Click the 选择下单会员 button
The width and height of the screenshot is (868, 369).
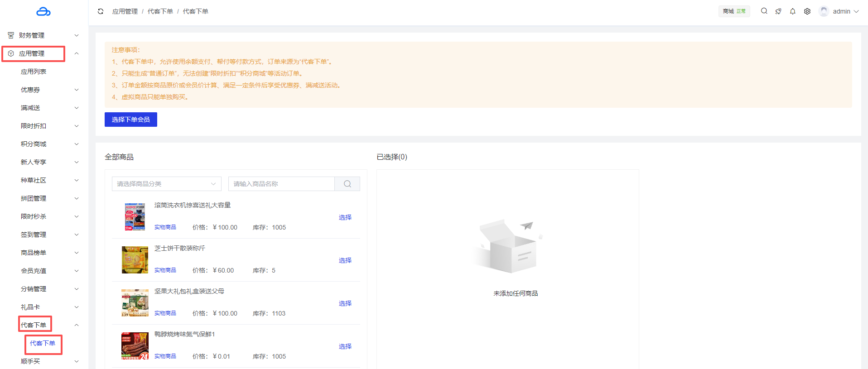[130, 120]
